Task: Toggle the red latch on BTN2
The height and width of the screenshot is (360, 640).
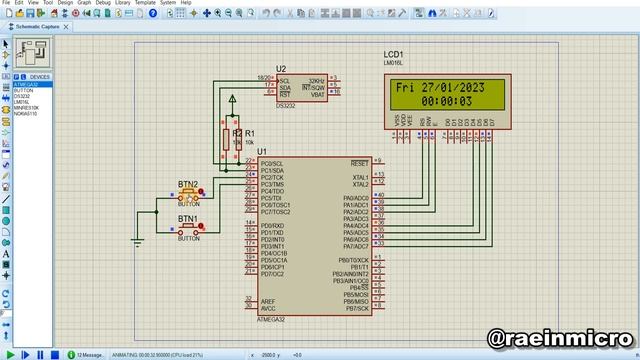Action: [201, 191]
